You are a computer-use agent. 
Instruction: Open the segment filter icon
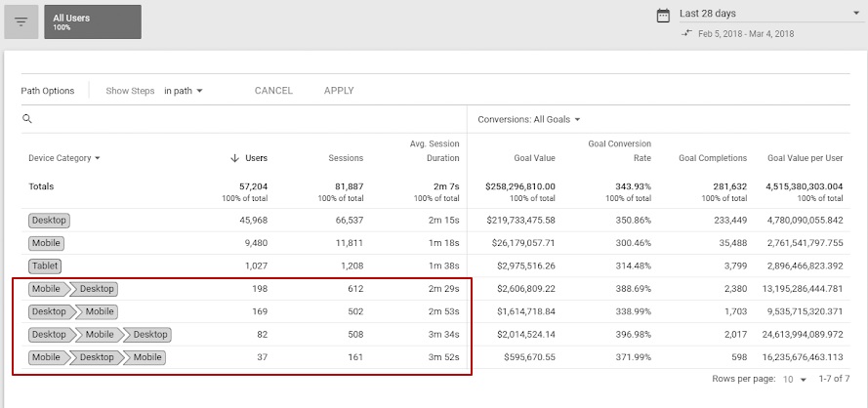click(21, 21)
